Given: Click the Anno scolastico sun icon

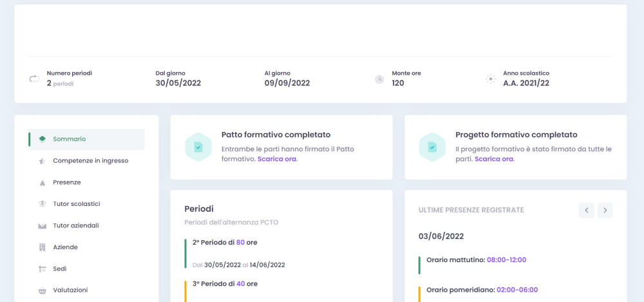Looking at the screenshot, I should tap(491, 79).
